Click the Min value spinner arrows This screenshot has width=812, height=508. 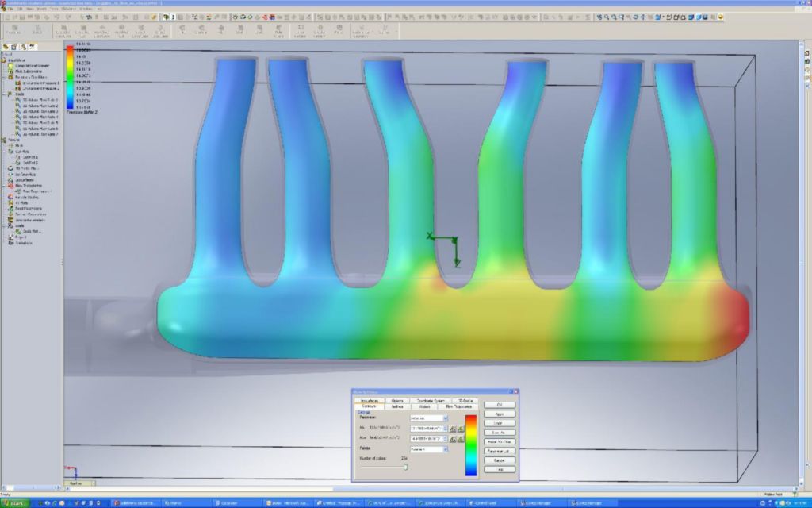pos(444,429)
